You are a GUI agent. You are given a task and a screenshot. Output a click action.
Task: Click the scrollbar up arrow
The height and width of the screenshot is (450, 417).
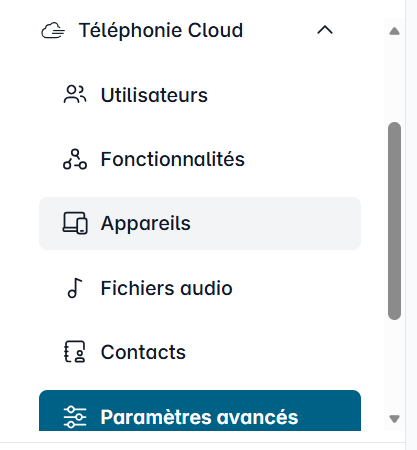point(394,31)
